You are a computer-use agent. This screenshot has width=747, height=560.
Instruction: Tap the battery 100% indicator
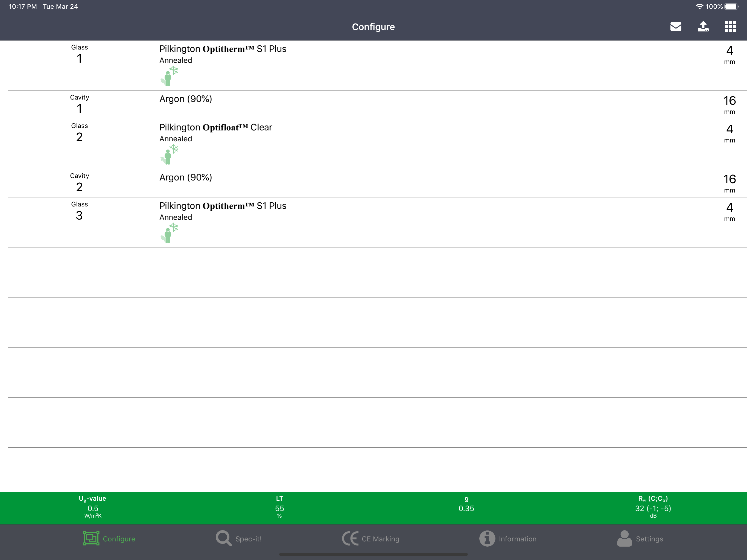click(722, 6)
